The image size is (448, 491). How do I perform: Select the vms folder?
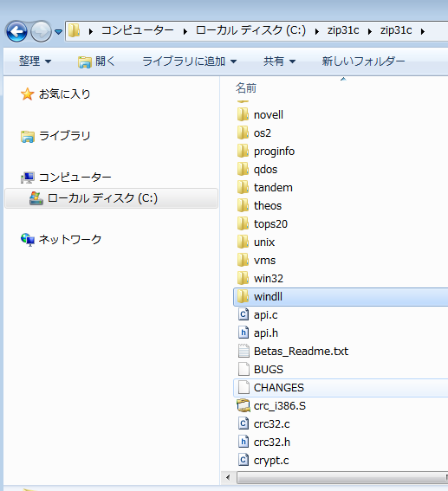coord(264,260)
